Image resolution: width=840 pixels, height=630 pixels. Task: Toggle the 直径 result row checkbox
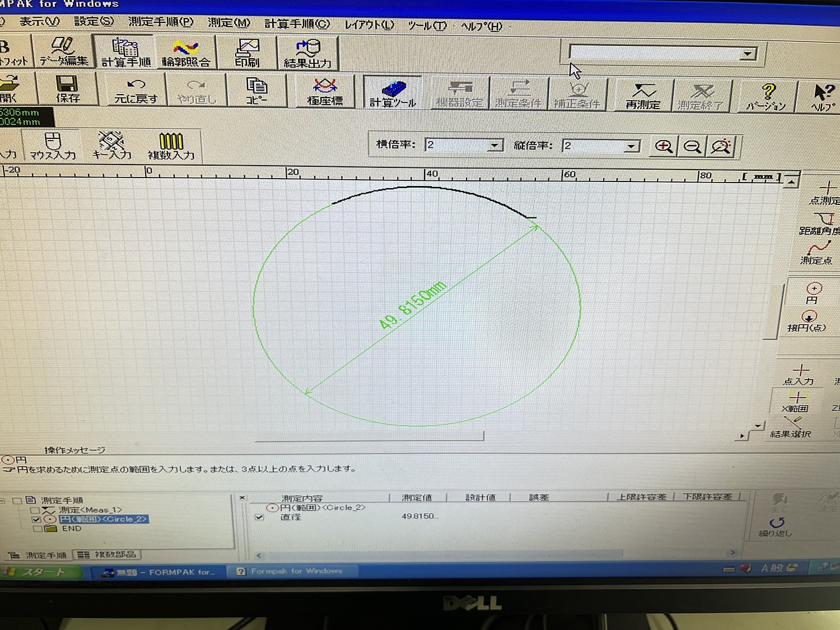259,517
